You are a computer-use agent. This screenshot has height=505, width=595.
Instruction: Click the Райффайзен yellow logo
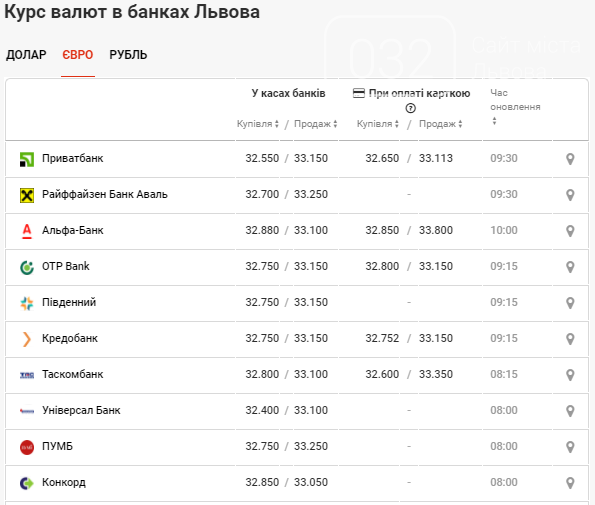pos(27,195)
